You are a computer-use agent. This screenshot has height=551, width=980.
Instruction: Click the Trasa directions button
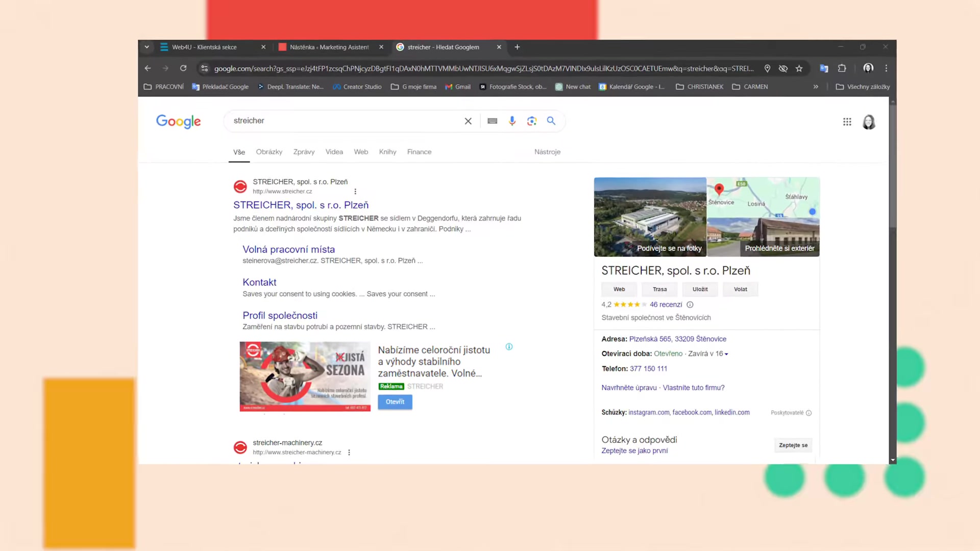click(x=659, y=289)
